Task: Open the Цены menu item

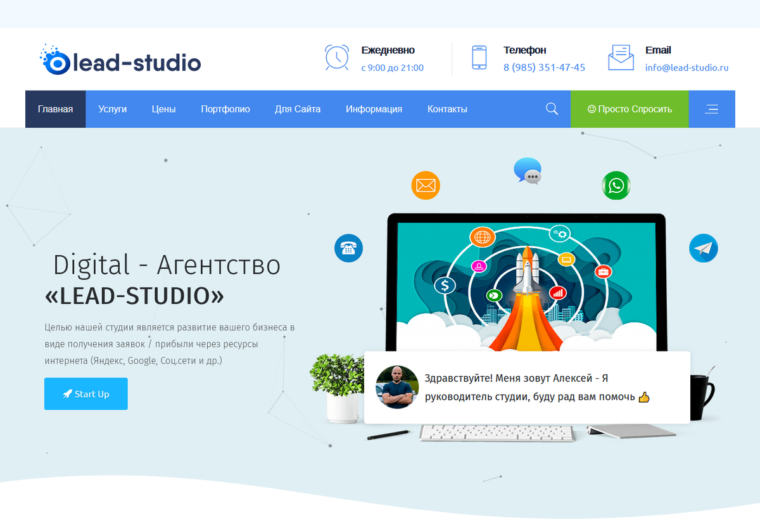Action: pos(164,109)
